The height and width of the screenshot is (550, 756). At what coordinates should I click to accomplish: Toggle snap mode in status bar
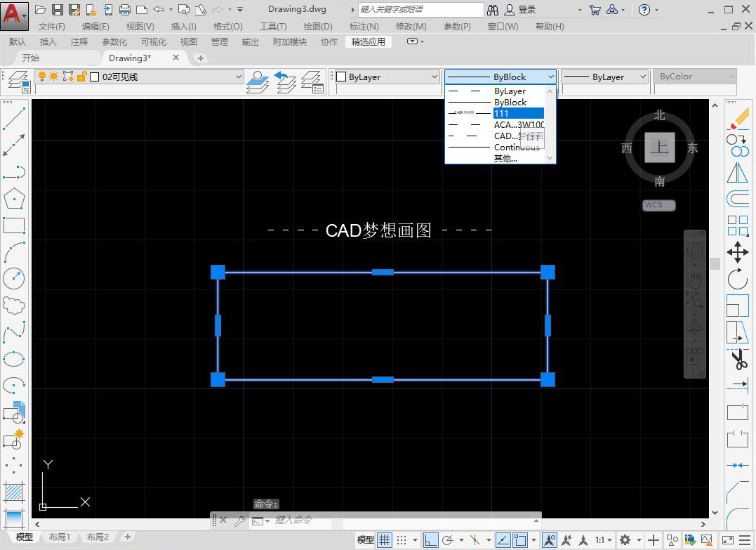point(402,540)
